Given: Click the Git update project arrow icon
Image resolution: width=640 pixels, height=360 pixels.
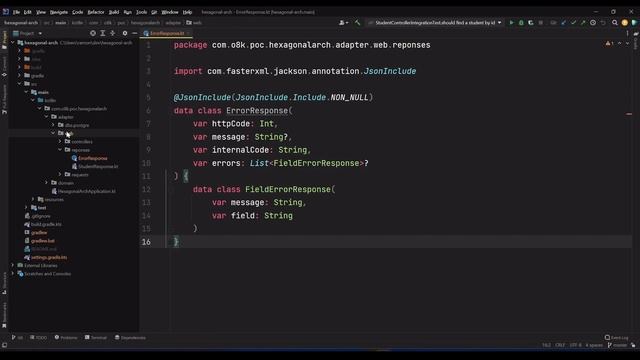Looking at the screenshot, I should point(564,23).
